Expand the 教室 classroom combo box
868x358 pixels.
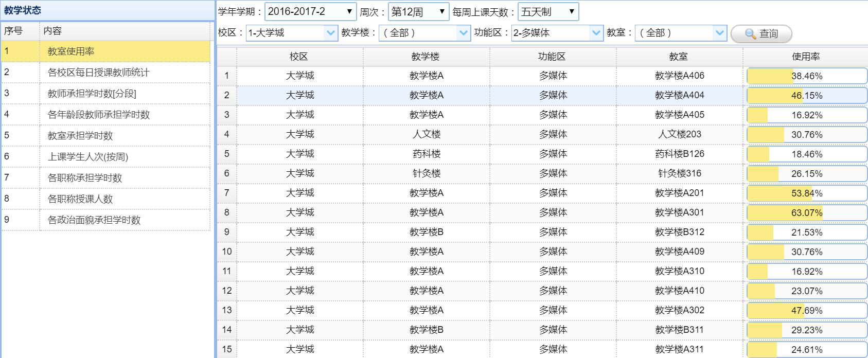tap(719, 33)
